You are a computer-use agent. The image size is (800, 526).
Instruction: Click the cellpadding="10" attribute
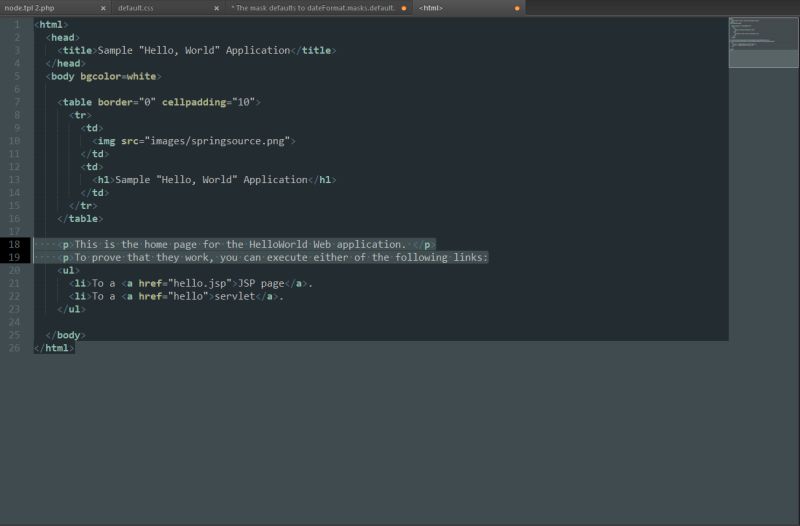[208, 102]
